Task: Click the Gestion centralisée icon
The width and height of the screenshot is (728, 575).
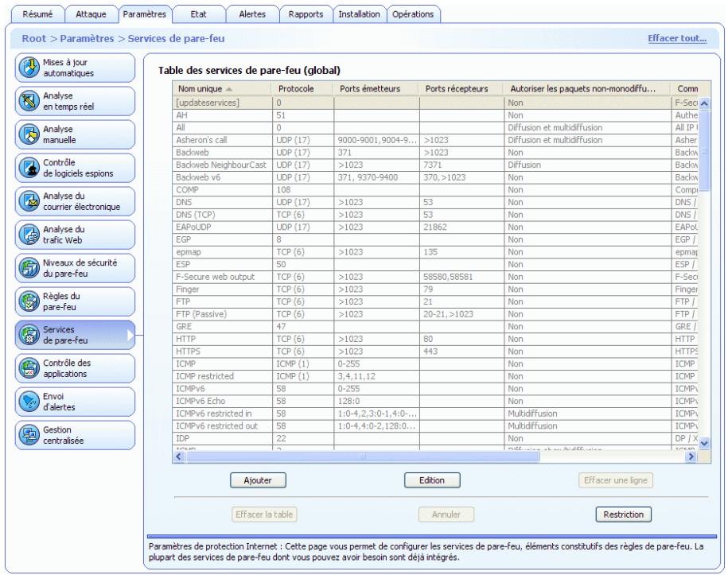Action: point(29,435)
